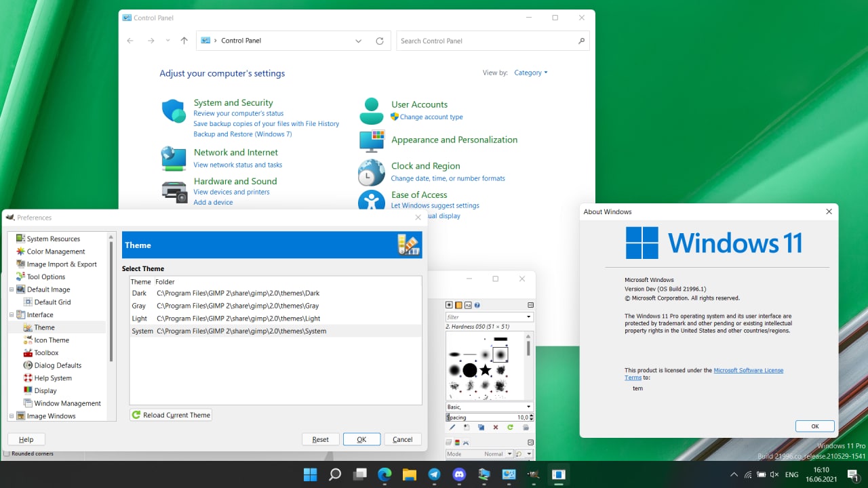Open the Brushes tab icon in GIMP dock
Screen dimensions: 868x488
pyautogui.click(x=449, y=306)
